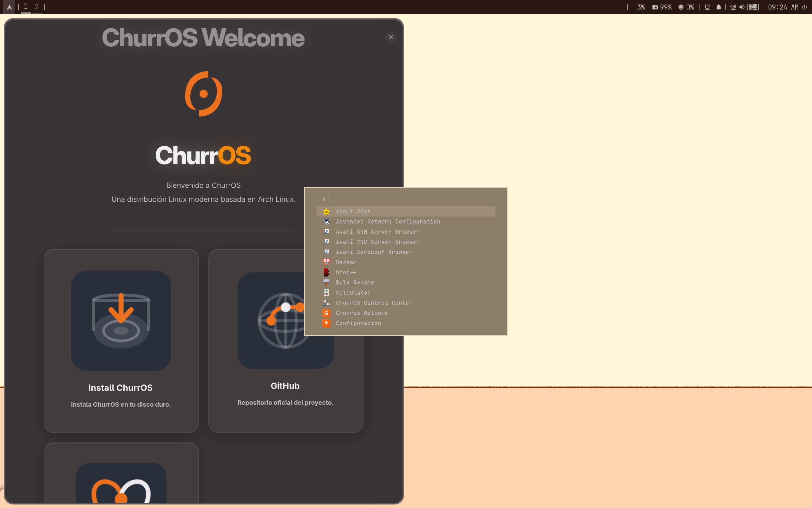Switch to workspace 2
The height and width of the screenshot is (508, 812).
(x=36, y=7)
